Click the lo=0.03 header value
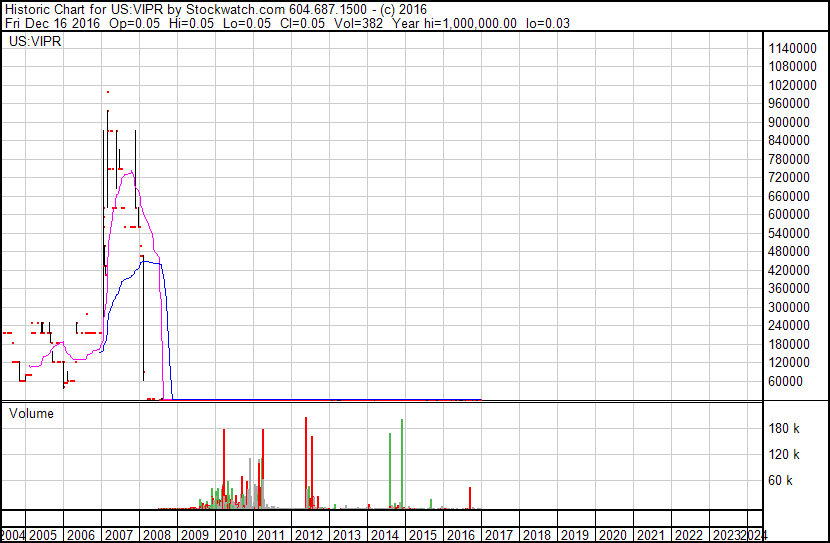 pyautogui.click(x=547, y=23)
